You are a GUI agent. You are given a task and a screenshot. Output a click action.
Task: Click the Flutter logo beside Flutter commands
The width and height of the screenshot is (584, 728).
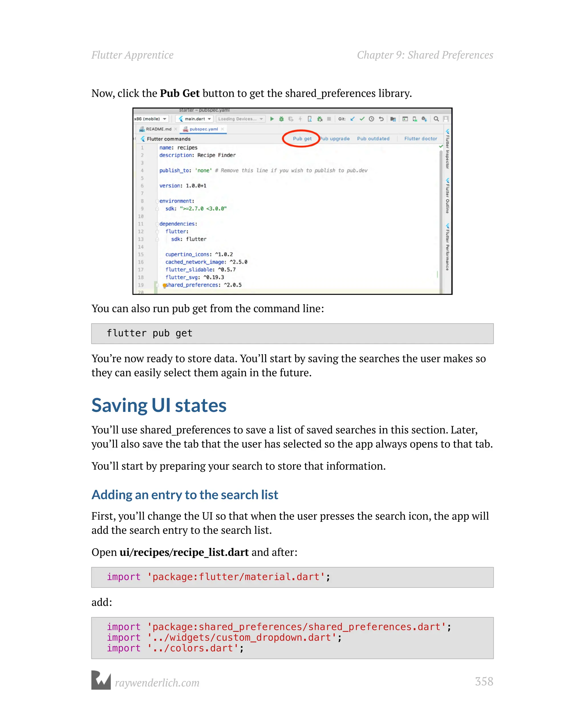pos(143,139)
